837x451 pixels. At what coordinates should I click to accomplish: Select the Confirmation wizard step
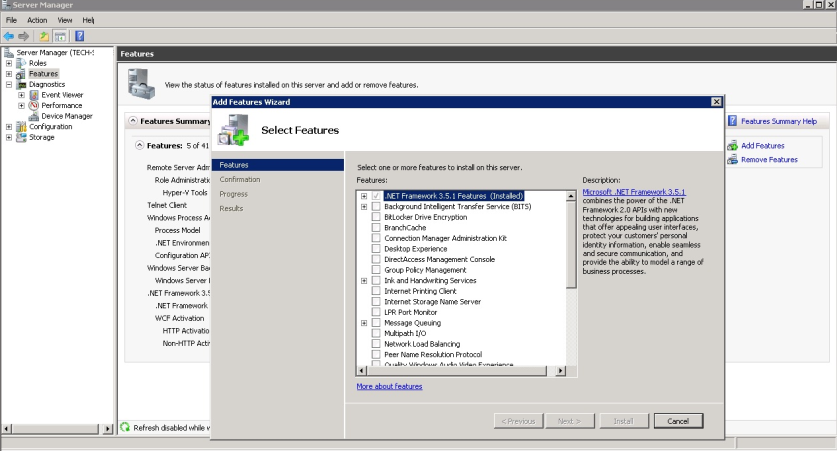coord(240,179)
